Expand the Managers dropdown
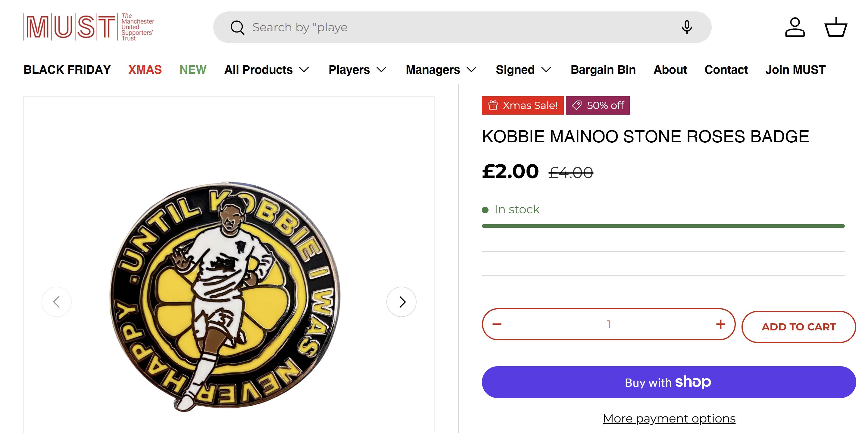This screenshot has width=868, height=433. 441,70
